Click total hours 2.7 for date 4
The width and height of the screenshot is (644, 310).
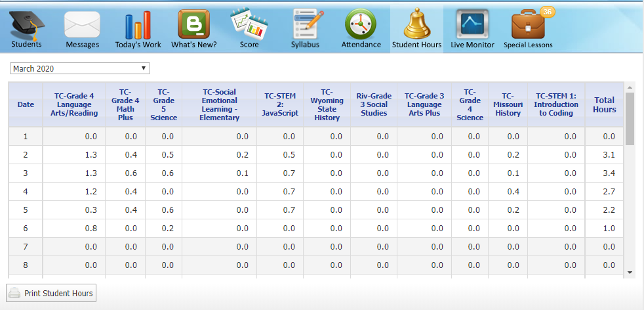(609, 192)
